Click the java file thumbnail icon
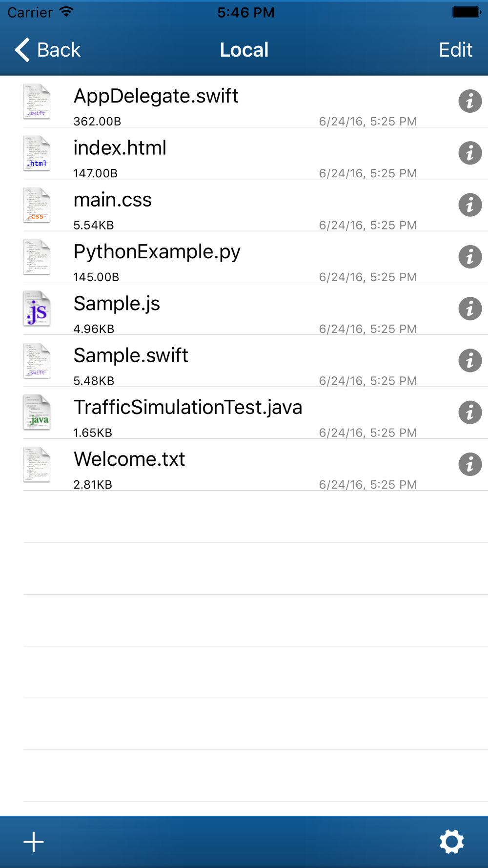Image resolution: width=488 pixels, height=868 pixels. [x=37, y=413]
